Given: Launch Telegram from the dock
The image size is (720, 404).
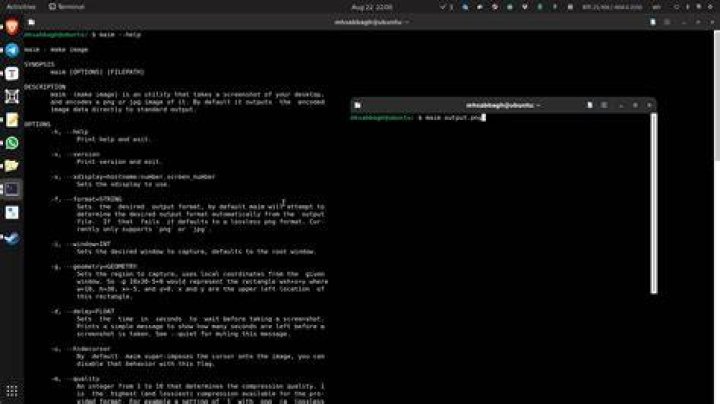Looking at the screenshot, I should coord(12,50).
